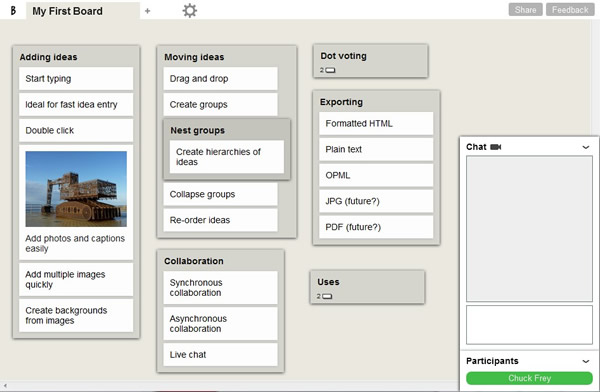Add a new board with plus icon
Image resolution: width=600 pixels, height=392 pixels.
tap(147, 11)
